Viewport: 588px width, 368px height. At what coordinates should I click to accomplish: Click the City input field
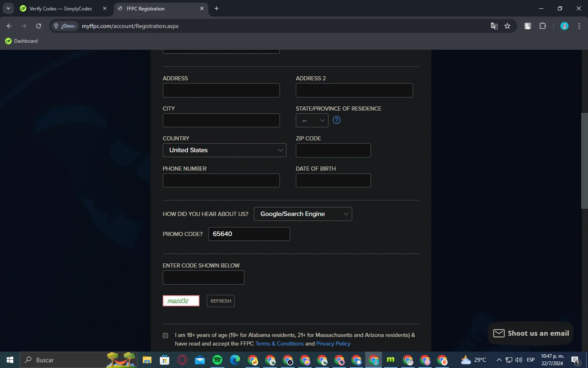click(221, 120)
